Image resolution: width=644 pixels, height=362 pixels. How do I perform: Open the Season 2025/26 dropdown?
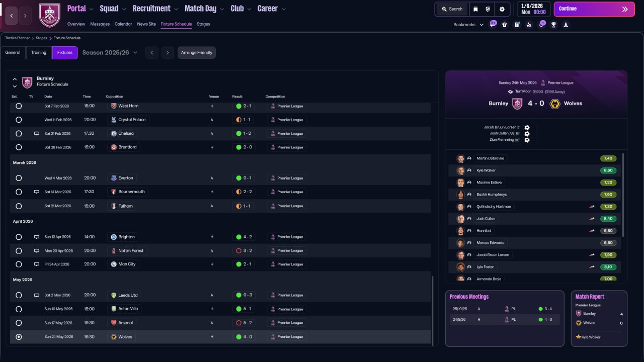pos(110,53)
